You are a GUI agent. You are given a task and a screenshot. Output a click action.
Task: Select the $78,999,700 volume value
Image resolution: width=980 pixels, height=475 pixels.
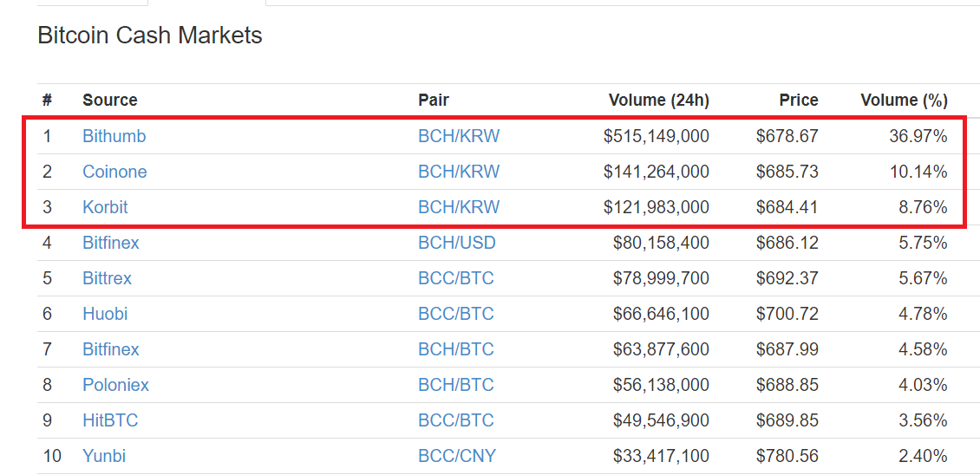(661, 278)
